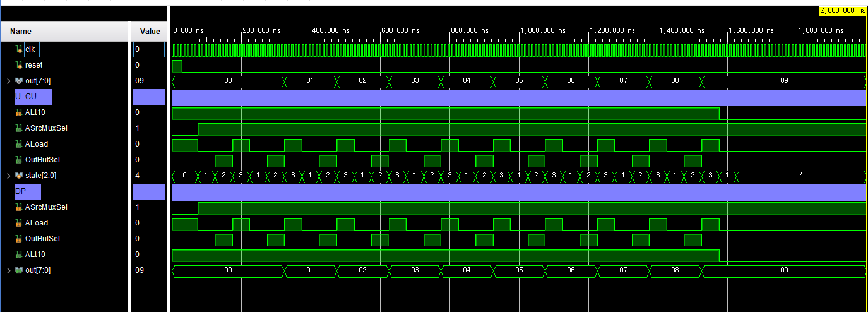The image size is (868, 312).
Task: Click the ALoad signal icon in U_CU group
Action: pos(18,144)
